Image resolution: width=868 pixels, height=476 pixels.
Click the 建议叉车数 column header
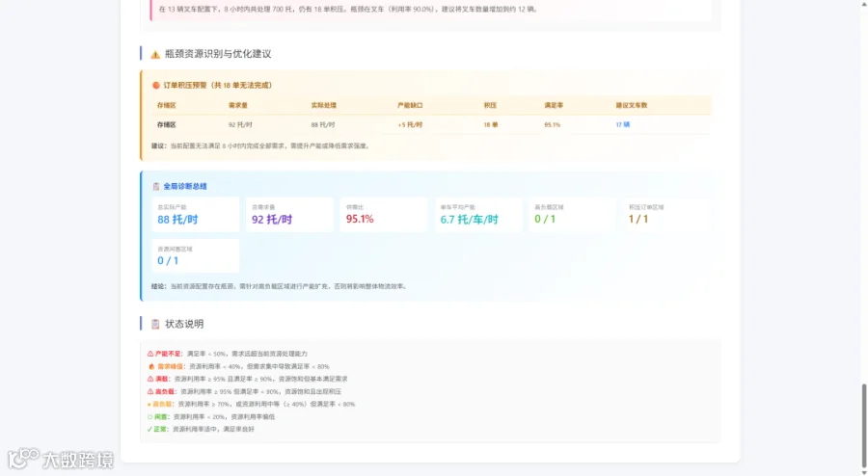pos(632,105)
